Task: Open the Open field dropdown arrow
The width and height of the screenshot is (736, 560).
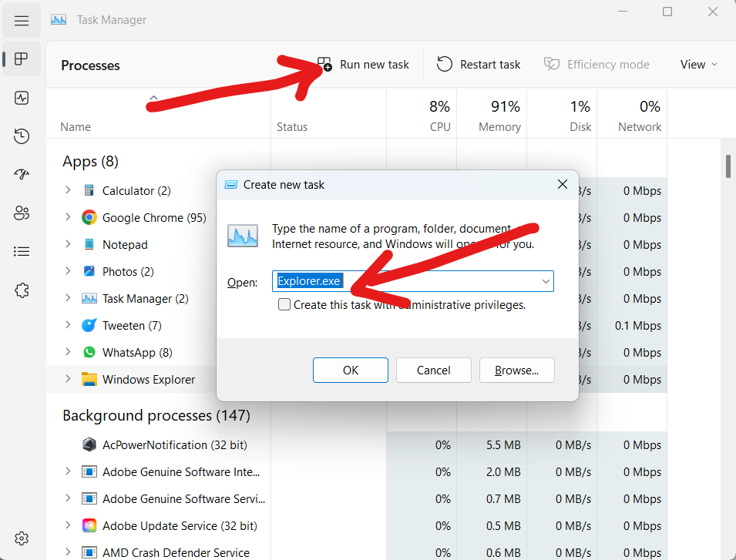Action: pos(546,281)
